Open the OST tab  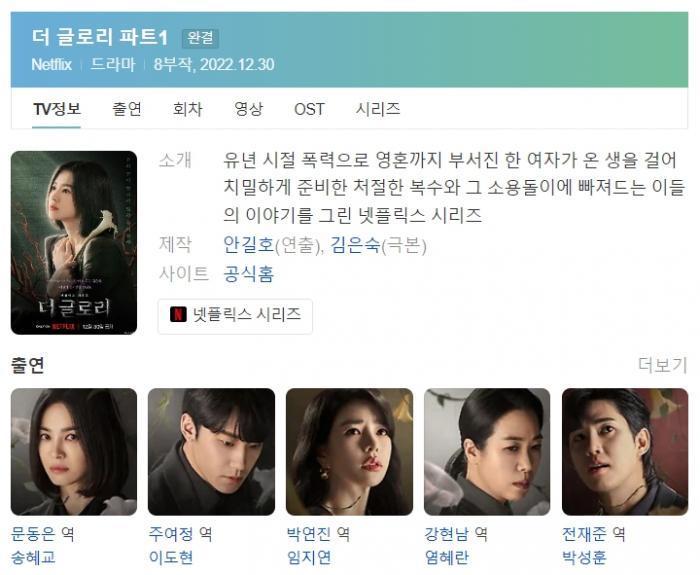click(309, 109)
